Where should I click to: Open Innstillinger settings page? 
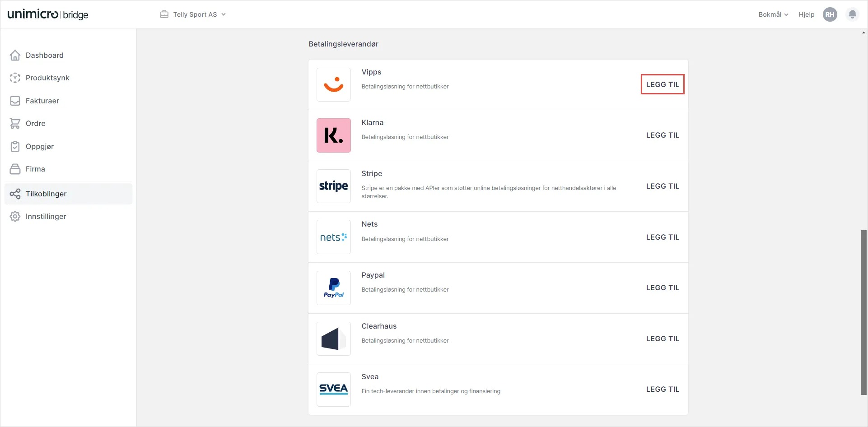tap(68, 216)
